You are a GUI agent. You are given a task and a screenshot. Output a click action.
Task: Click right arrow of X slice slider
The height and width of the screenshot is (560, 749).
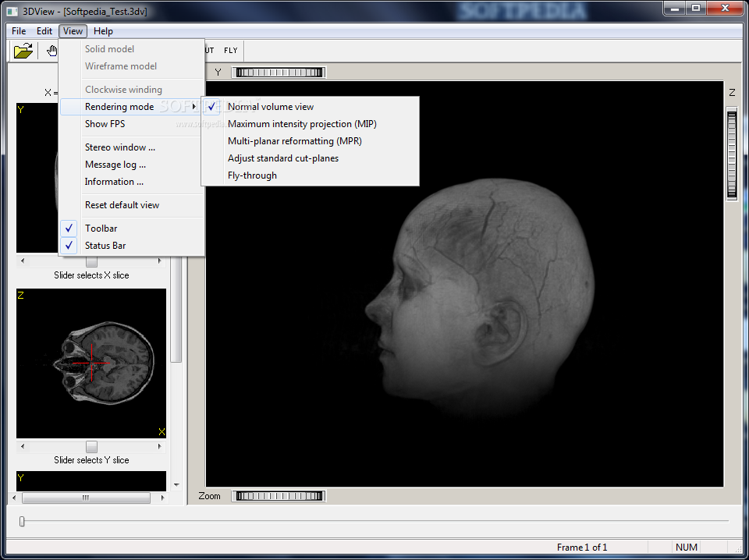161,261
